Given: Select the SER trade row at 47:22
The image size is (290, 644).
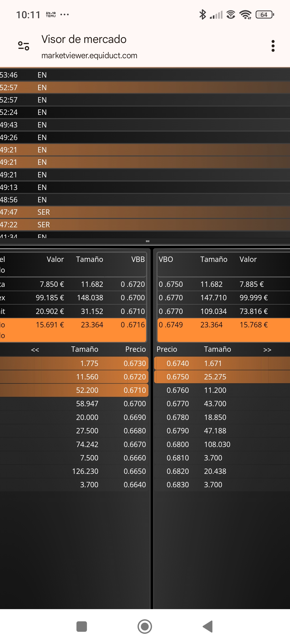Looking at the screenshot, I should tap(145, 225).
